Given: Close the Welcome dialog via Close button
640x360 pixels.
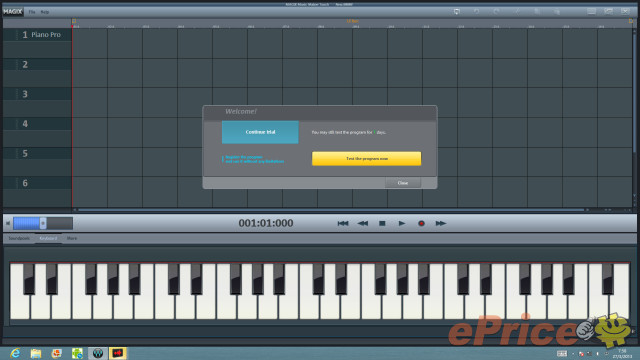Looking at the screenshot, I should point(403,183).
